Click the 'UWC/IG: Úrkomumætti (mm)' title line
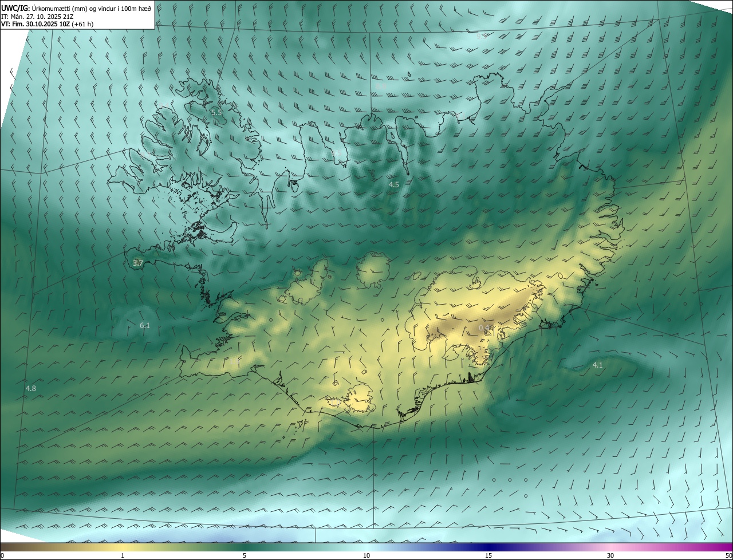The height and width of the screenshot is (560, 733). (x=76, y=9)
